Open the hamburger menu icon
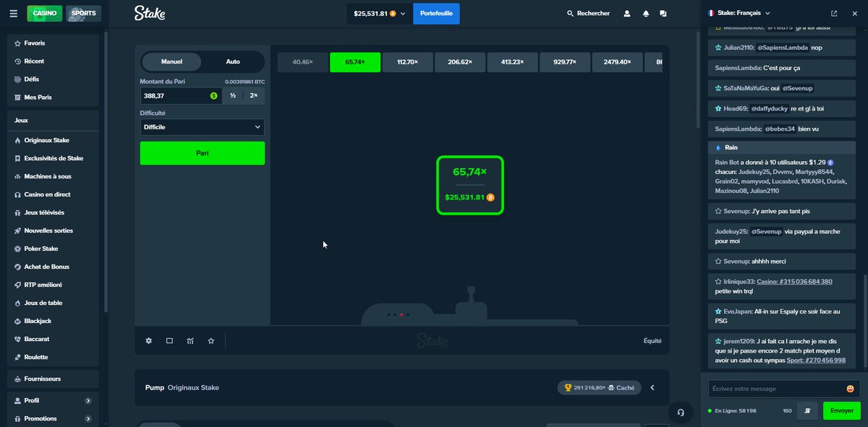Image resolution: width=868 pixels, height=427 pixels. tap(14, 13)
